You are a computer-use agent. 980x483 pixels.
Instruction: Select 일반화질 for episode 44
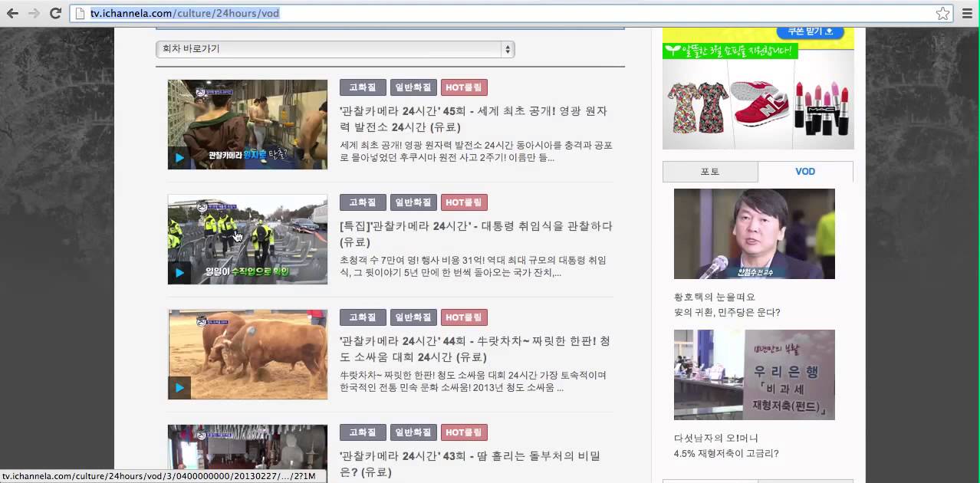coord(413,317)
